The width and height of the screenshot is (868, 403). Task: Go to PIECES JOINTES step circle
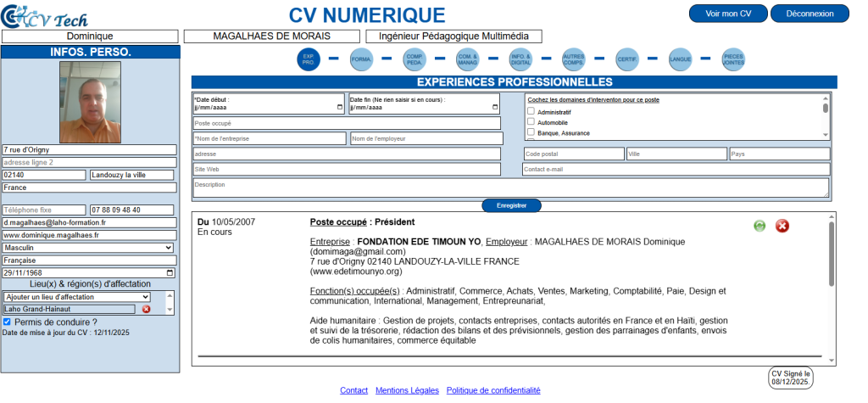[x=733, y=59]
